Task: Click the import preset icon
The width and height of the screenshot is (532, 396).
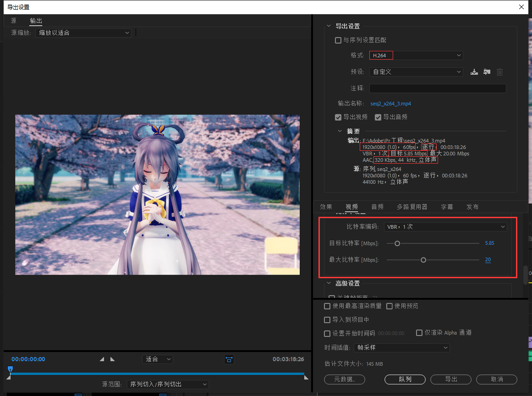Action: 487,72
